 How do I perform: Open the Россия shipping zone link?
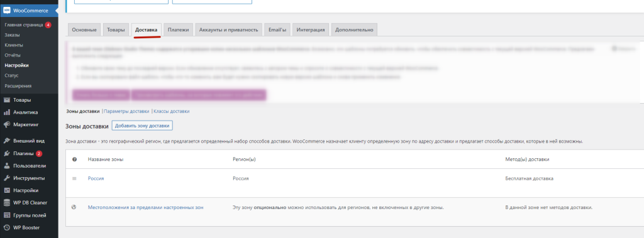[96, 178]
